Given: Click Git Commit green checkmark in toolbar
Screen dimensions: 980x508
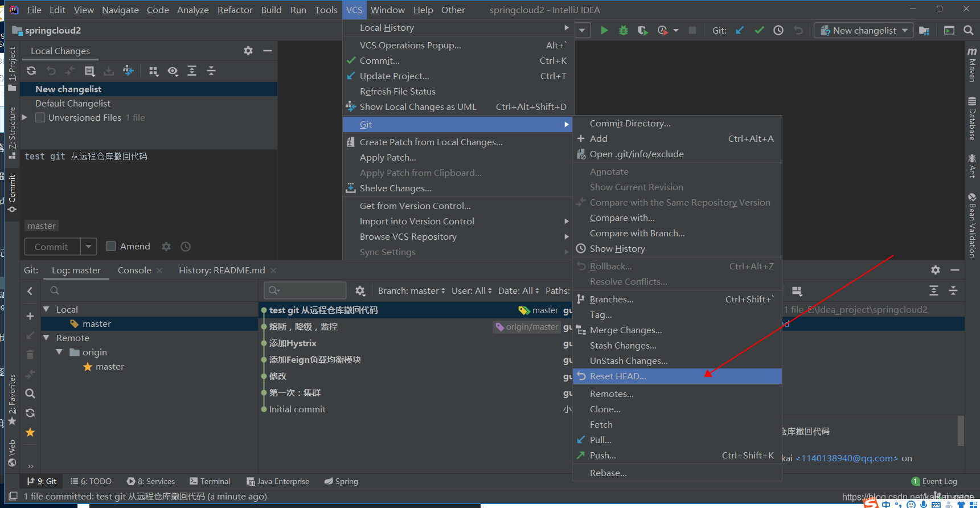Looking at the screenshot, I should click(759, 30).
